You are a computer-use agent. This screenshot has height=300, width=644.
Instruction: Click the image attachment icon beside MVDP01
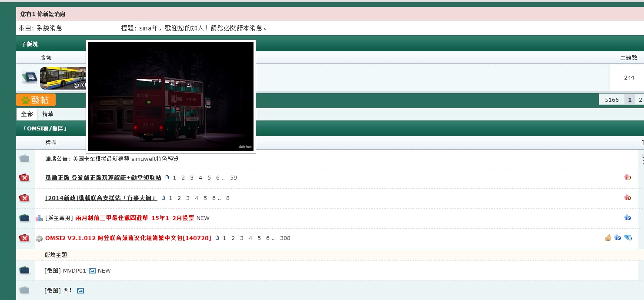click(92, 270)
